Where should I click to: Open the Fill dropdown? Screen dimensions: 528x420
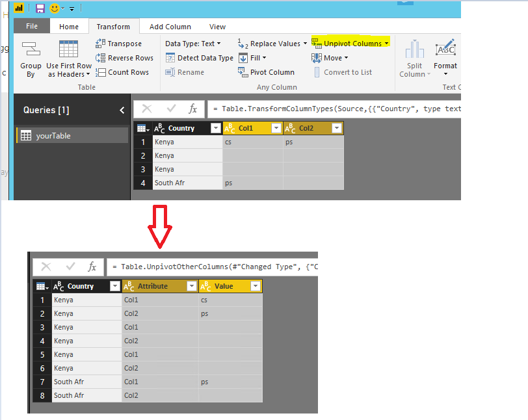[252, 58]
